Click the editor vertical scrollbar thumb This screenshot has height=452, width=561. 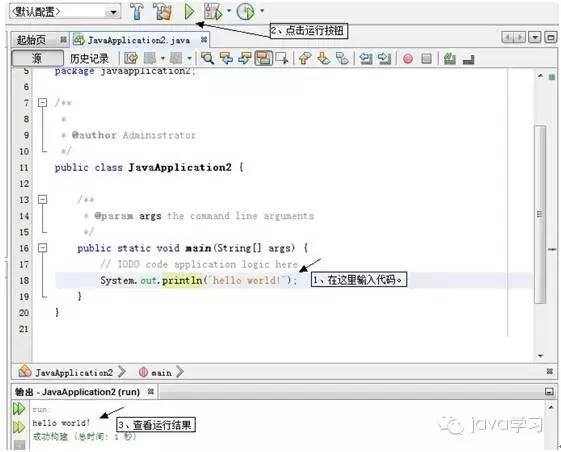tap(540, 215)
